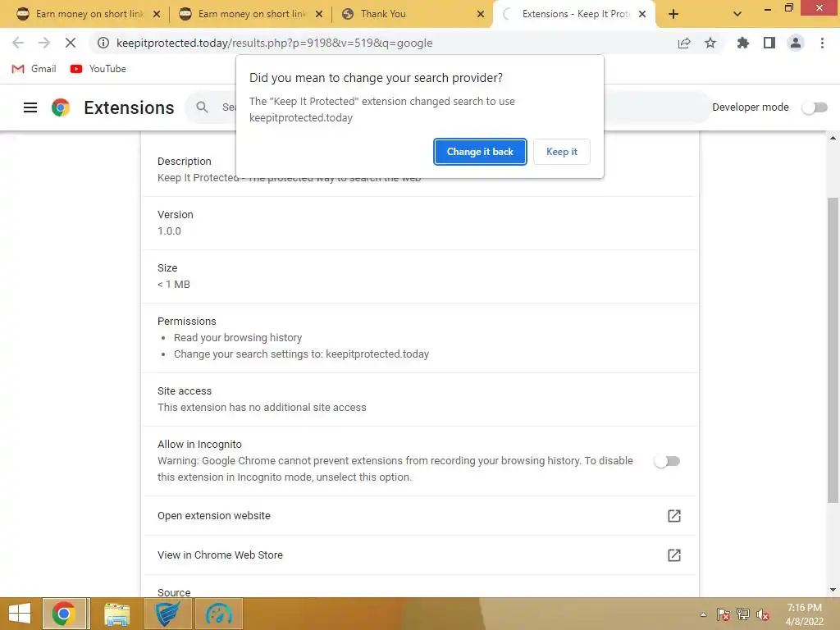
Task: Close the Extensions - Keep It Protected tab
Action: pos(642,14)
